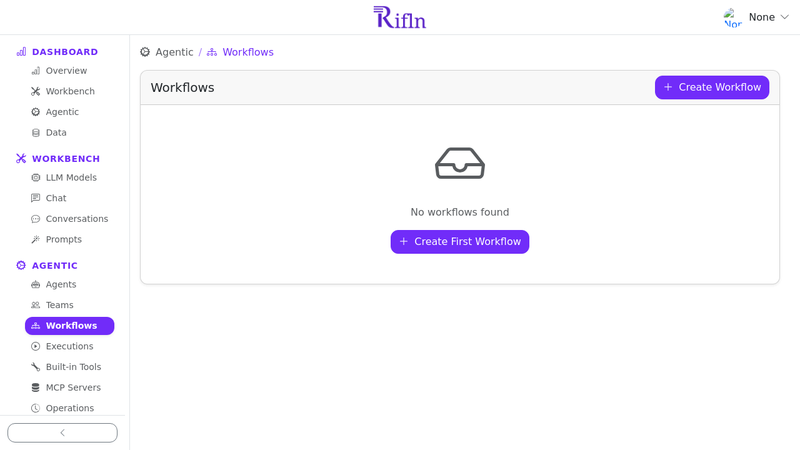800x450 pixels.
Task: Click the plus icon in Create Workflow
Action: (668, 87)
